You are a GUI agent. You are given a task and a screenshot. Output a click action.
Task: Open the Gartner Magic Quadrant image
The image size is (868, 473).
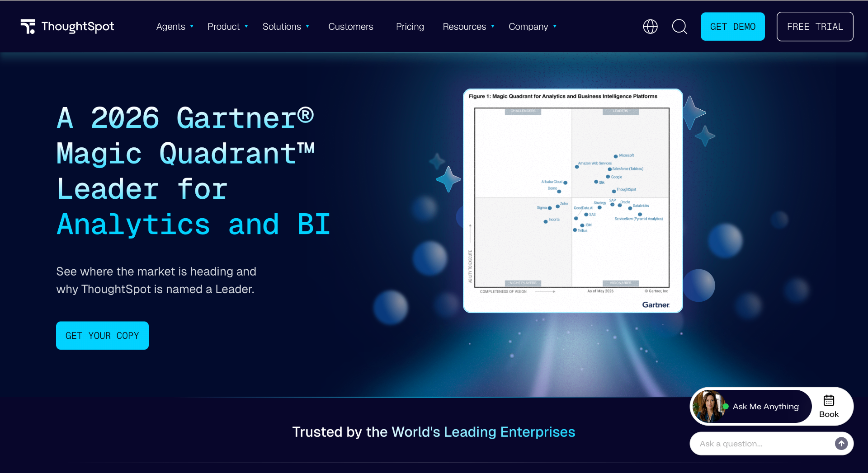(x=573, y=201)
